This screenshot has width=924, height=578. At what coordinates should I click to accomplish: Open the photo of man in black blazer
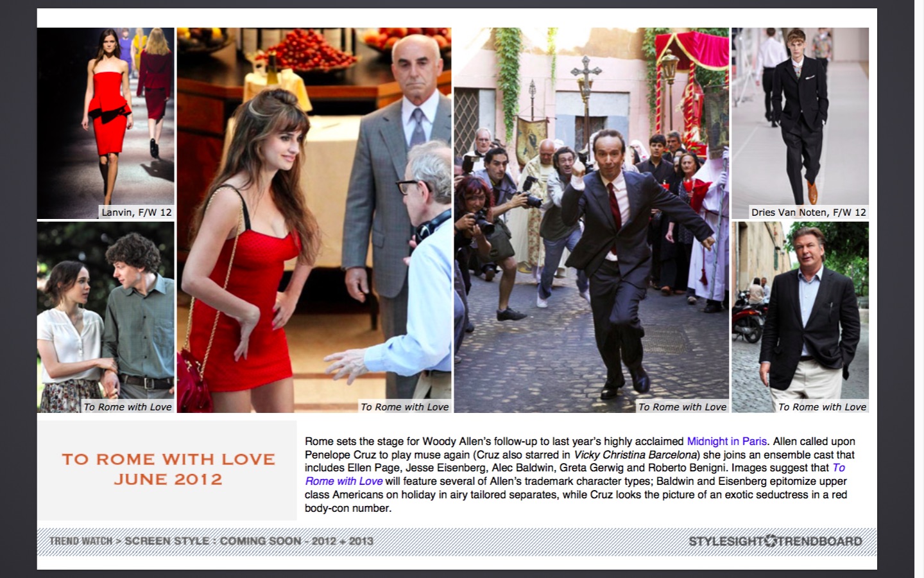[x=800, y=317]
